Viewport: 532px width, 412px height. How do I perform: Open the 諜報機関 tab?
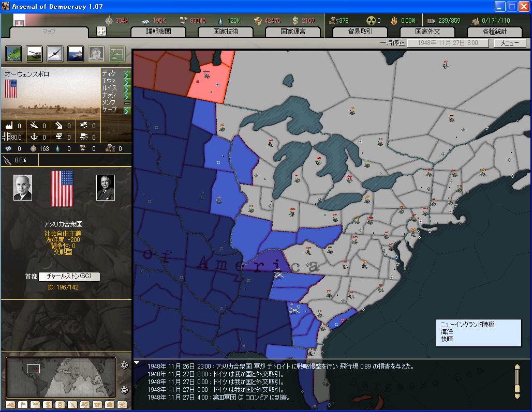pos(158,32)
